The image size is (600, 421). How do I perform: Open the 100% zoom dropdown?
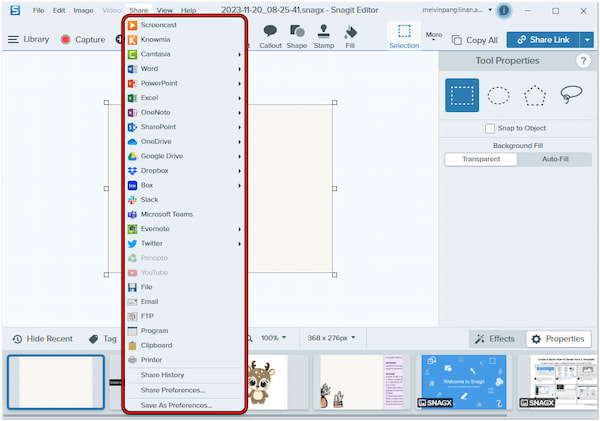[x=274, y=338]
